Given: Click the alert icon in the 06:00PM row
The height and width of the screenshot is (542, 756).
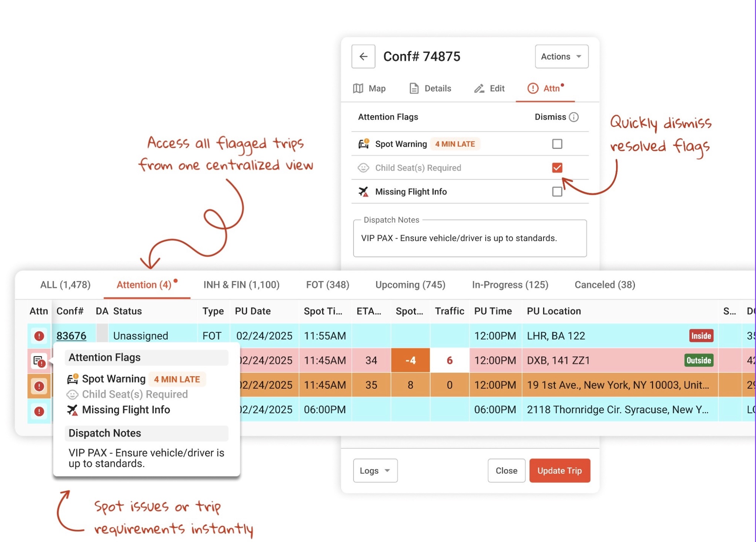Looking at the screenshot, I should 39,411.
